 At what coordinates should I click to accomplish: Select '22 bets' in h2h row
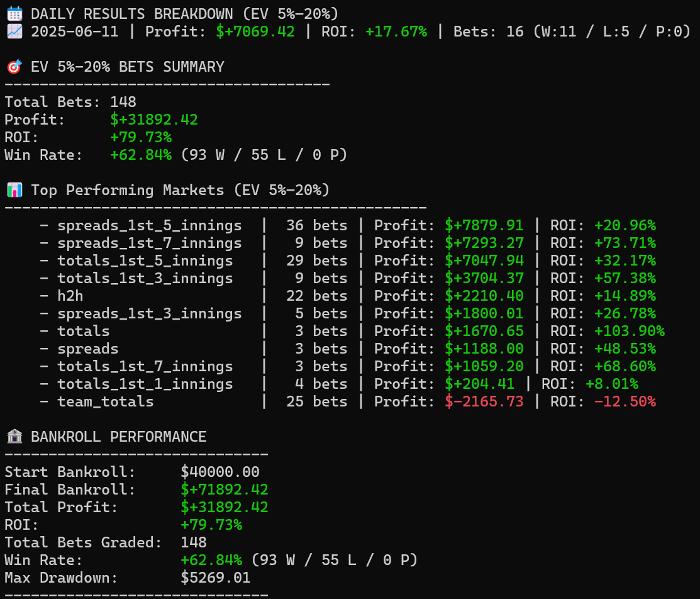coord(317,296)
